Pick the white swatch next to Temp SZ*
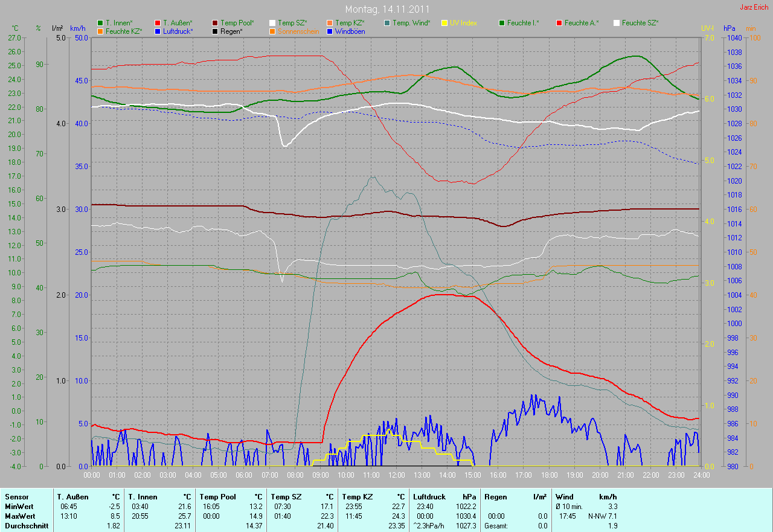 [x=272, y=23]
